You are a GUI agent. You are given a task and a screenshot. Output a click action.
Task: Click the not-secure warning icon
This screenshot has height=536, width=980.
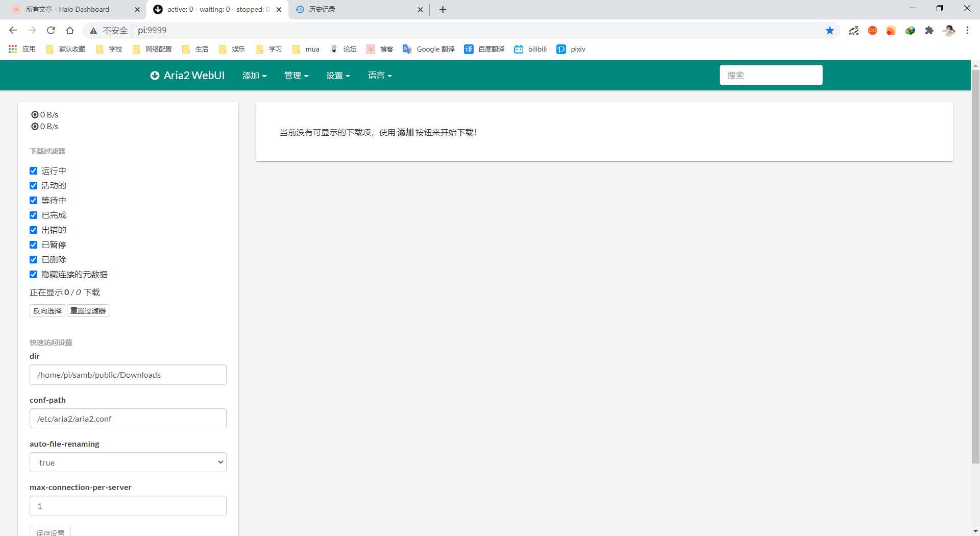click(x=93, y=31)
